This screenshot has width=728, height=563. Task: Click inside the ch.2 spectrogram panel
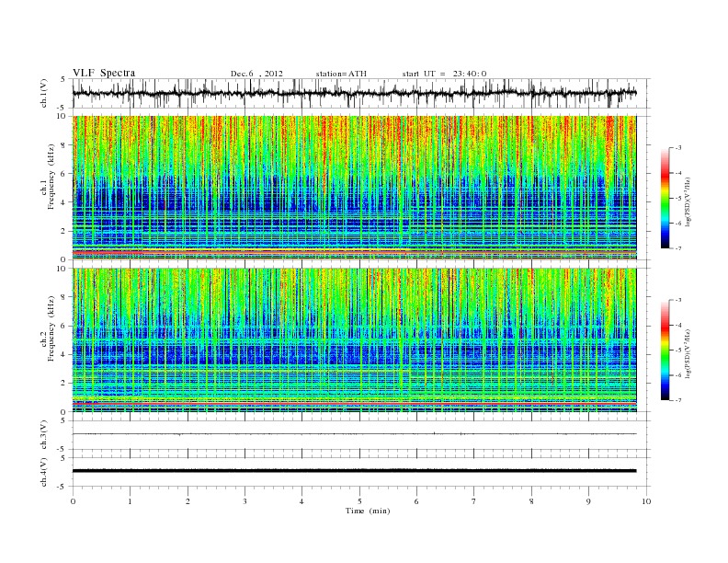coord(354,339)
